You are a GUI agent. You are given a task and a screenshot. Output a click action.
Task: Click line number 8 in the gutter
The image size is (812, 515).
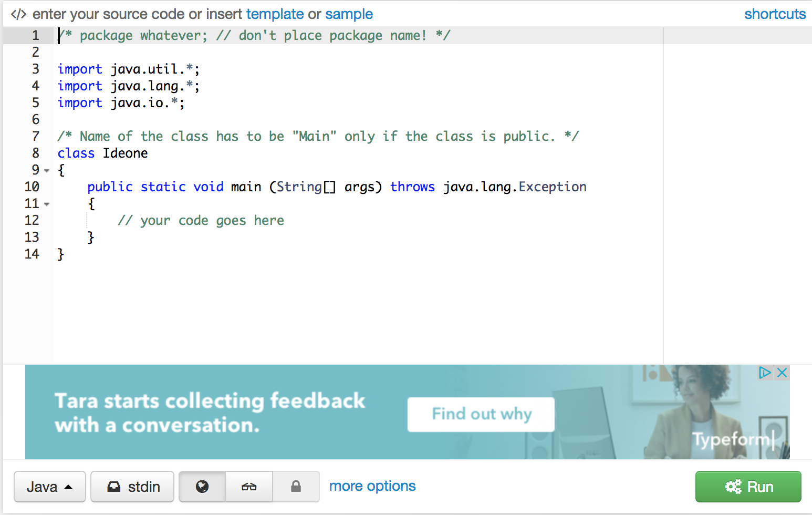point(35,153)
